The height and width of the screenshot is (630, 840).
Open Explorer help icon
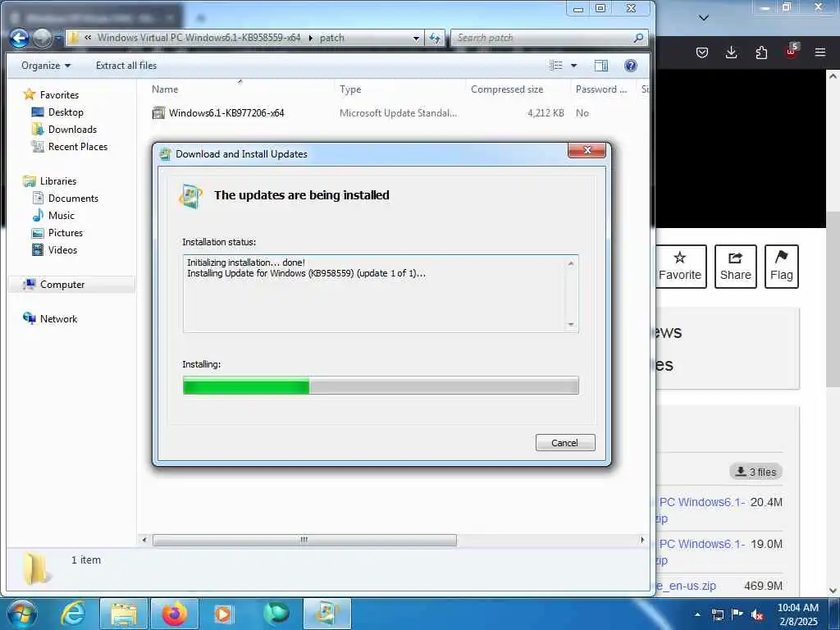pyautogui.click(x=631, y=66)
